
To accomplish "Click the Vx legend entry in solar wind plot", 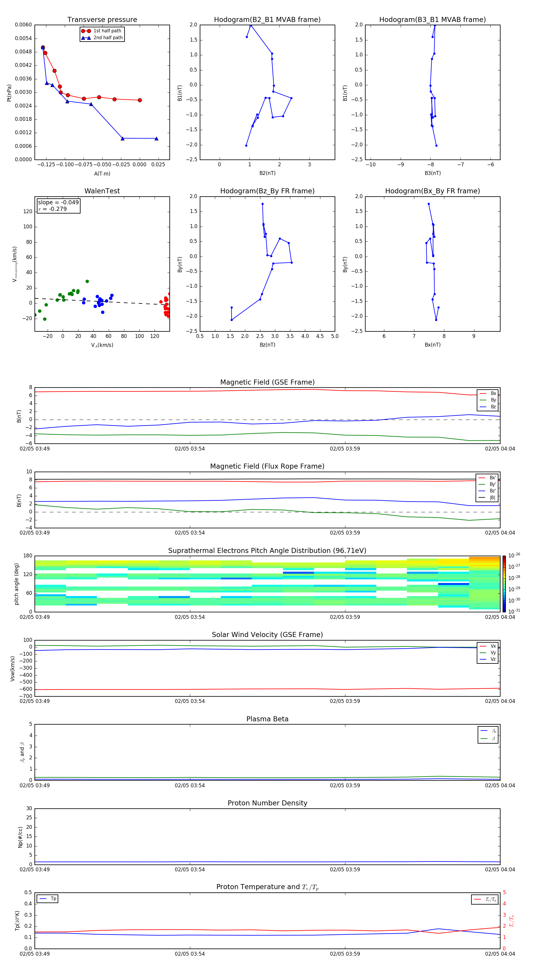I will [x=488, y=647].
